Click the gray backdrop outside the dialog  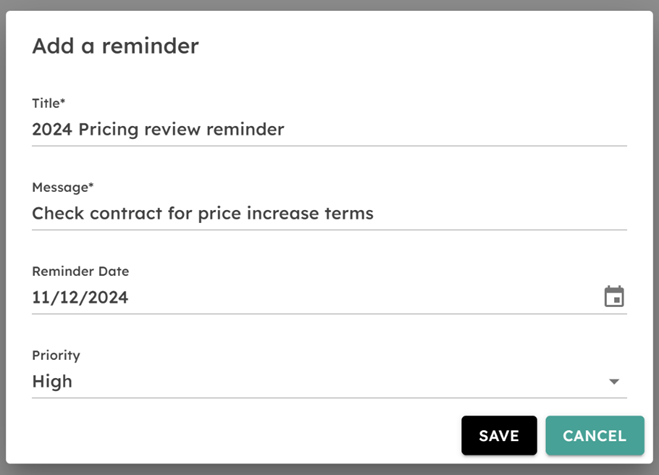(x=330, y=5)
